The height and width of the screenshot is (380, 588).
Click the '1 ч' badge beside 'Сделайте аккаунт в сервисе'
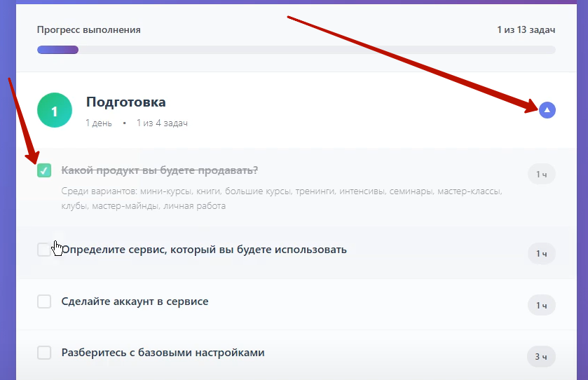[x=542, y=306]
